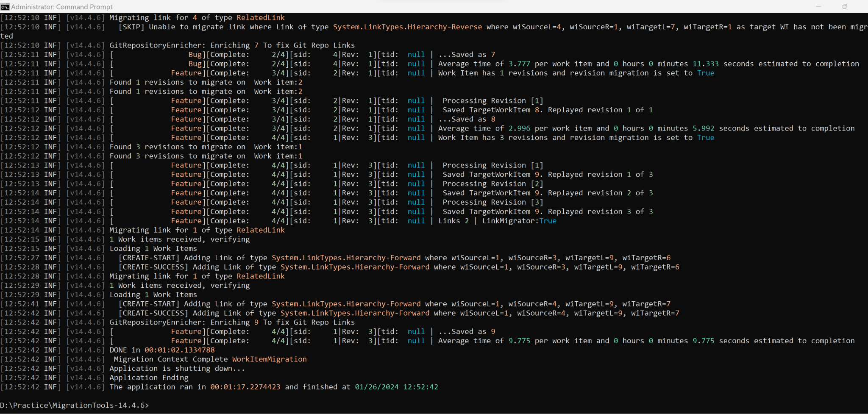This screenshot has height=414, width=868.
Task: Select the window title text 'Administrator: Command Prompt'
Action: click(62, 6)
